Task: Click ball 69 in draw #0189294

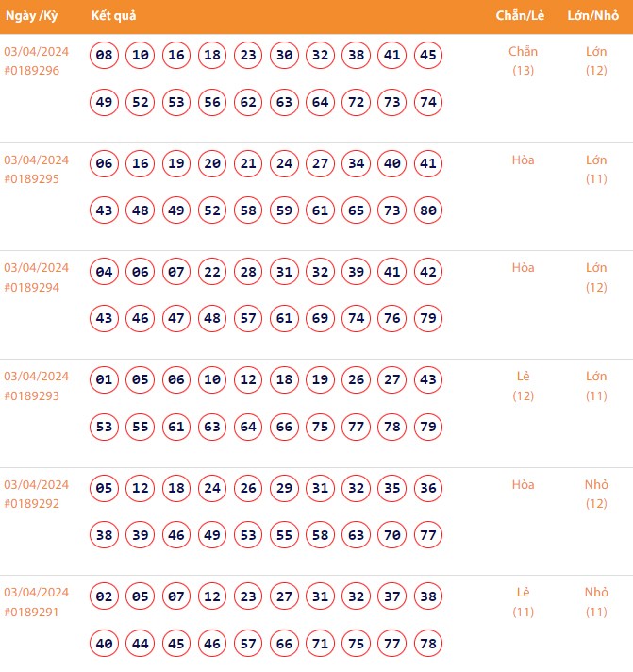Action: pyautogui.click(x=320, y=318)
